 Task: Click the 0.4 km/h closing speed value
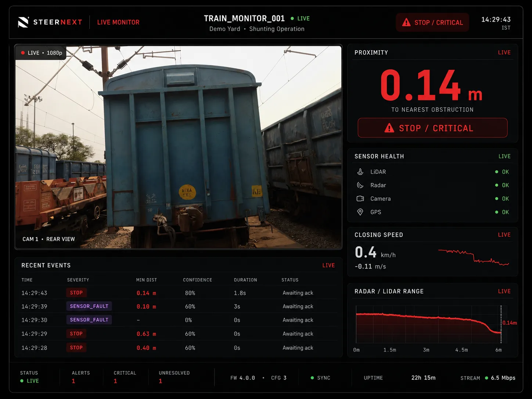(x=375, y=252)
